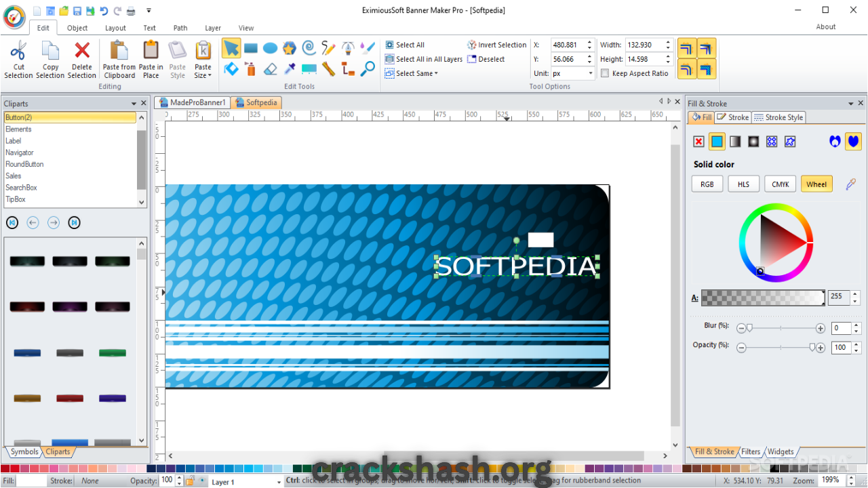Toggle Flat Color fill option

717,142
